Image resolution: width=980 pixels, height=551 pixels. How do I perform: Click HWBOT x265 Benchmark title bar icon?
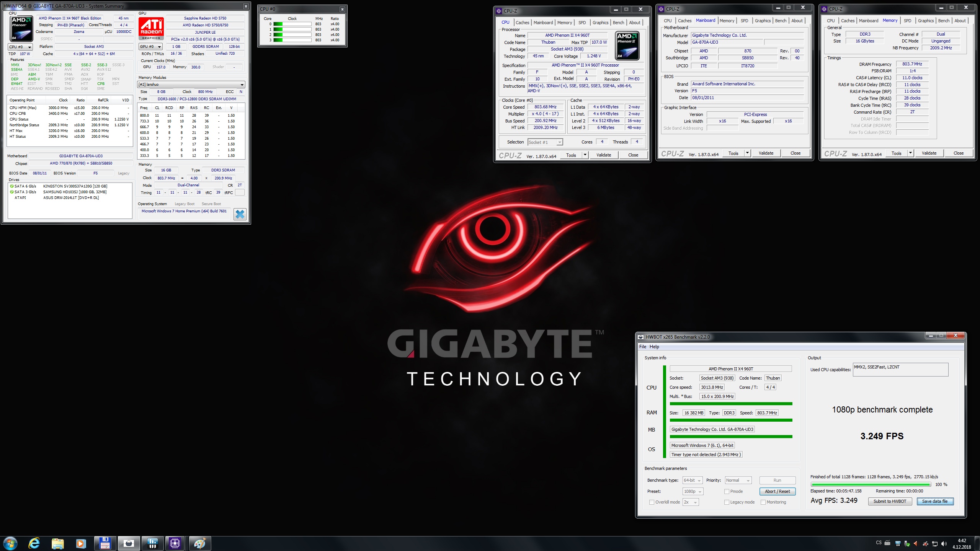click(x=641, y=337)
